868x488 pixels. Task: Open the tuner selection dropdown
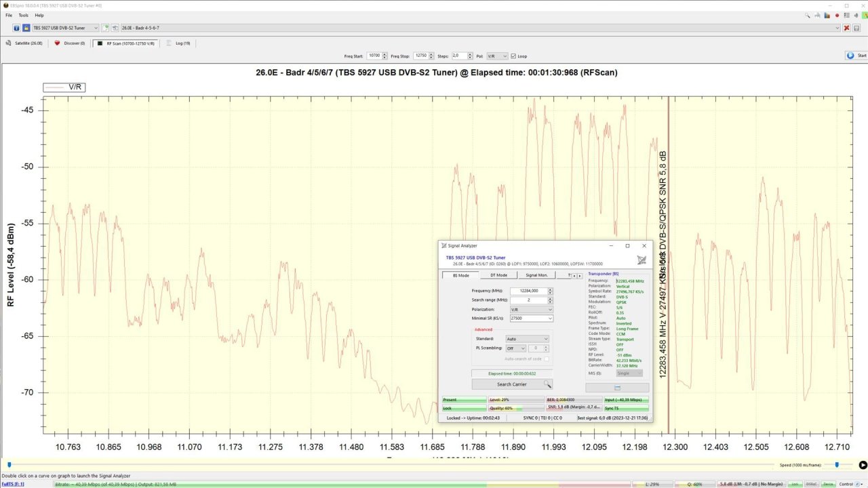[x=66, y=28]
